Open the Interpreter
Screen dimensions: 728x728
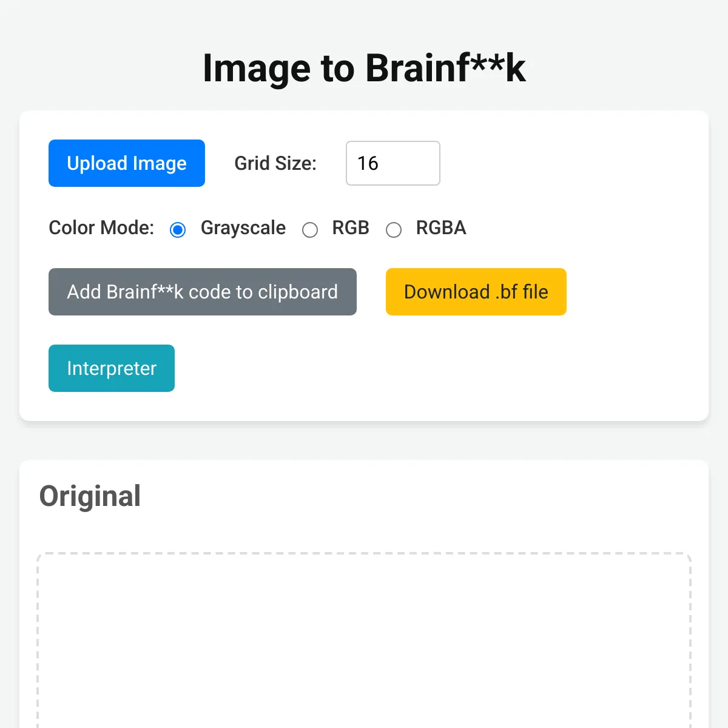(112, 368)
